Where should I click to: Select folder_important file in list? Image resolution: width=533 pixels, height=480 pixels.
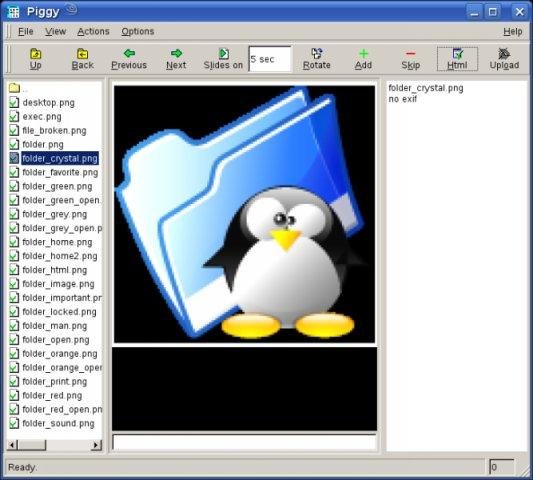62,298
